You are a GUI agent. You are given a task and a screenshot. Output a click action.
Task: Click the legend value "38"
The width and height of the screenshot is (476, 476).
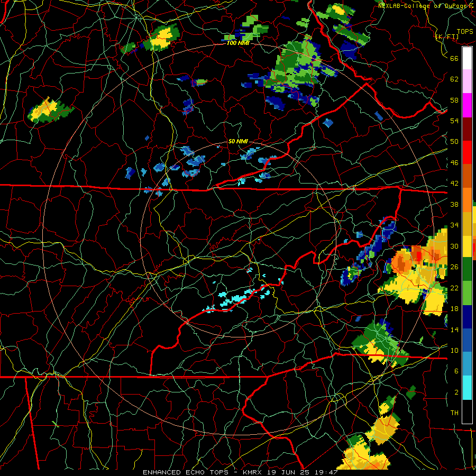454,204
